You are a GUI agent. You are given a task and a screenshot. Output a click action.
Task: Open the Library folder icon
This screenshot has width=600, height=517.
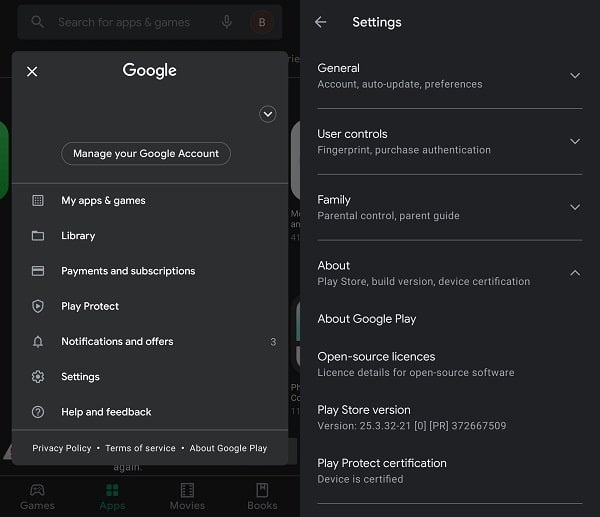tap(38, 236)
